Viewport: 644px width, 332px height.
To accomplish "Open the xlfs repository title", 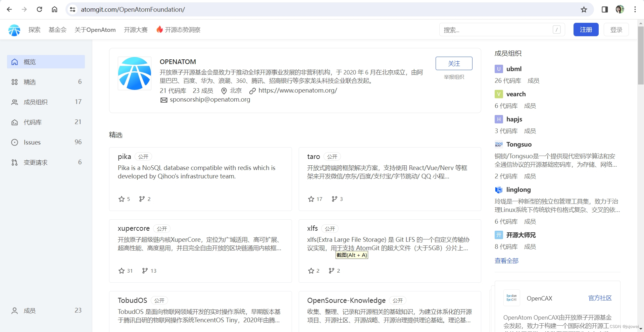I will [x=312, y=228].
